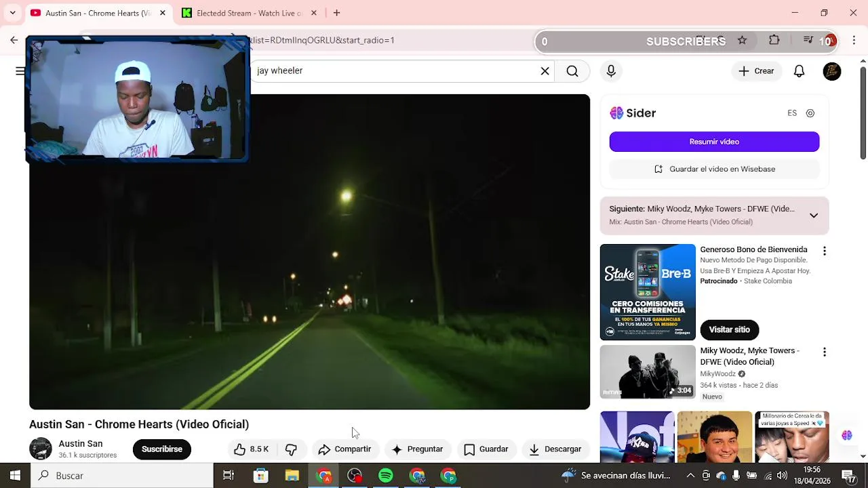Open Sider settings target icon

click(810, 113)
